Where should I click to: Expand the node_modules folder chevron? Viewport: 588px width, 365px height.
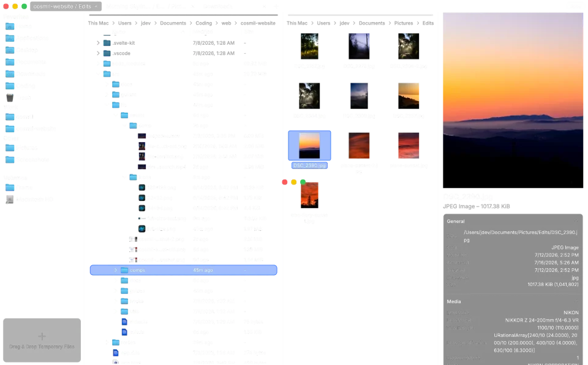pyautogui.click(x=98, y=64)
